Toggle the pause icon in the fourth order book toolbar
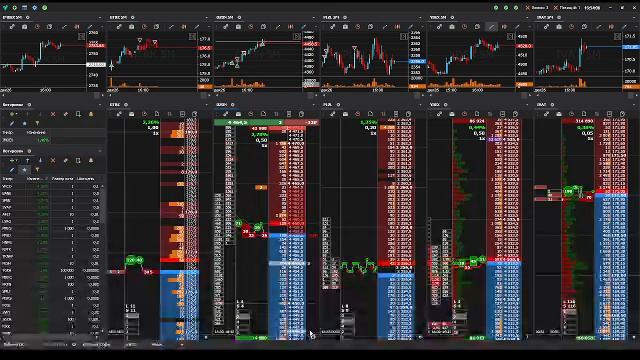The image size is (640, 360). (x=383, y=114)
